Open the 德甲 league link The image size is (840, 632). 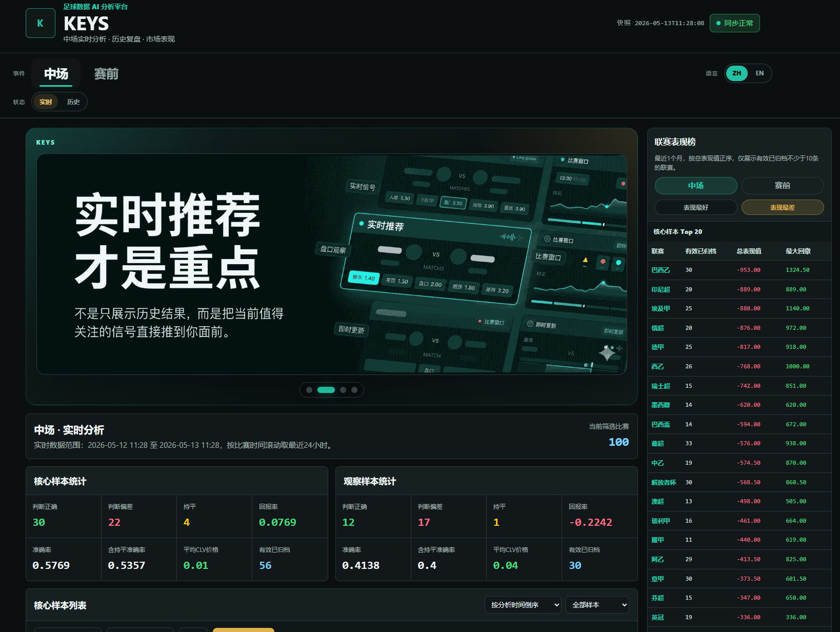click(657, 347)
